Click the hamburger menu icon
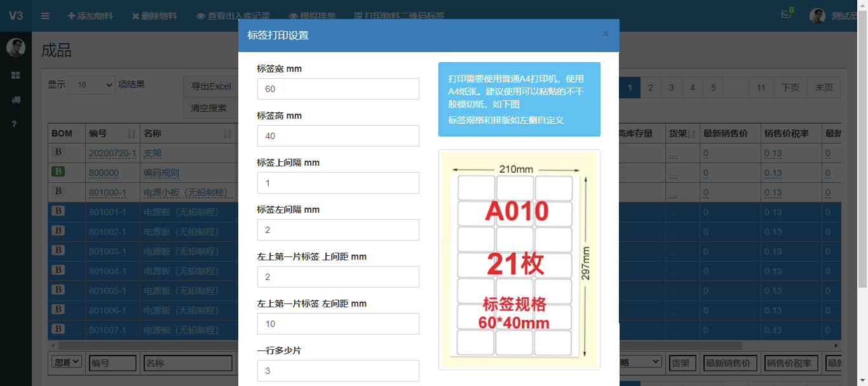 (x=45, y=16)
